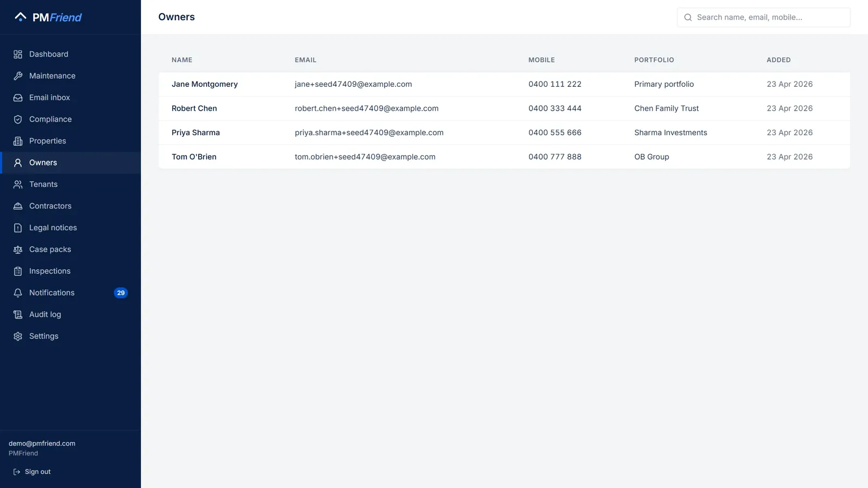This screenshot has width=868, height=488.
Task: Click the Contractors hard hat icon
Action: tap(18, 206)
